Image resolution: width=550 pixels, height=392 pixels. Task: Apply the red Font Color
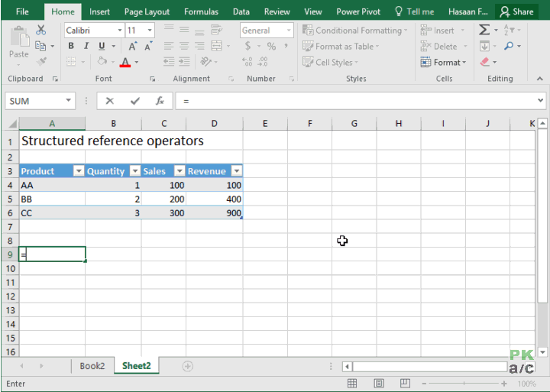125,62
